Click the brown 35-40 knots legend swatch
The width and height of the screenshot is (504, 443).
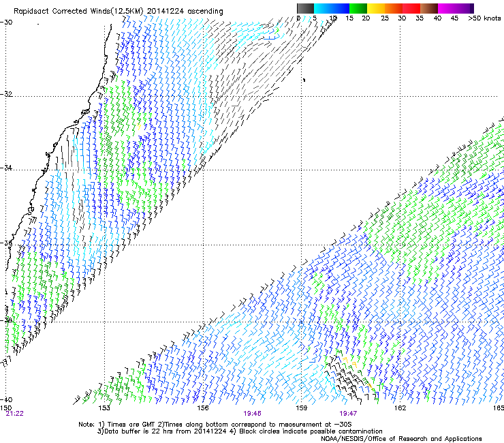point(429,8)
